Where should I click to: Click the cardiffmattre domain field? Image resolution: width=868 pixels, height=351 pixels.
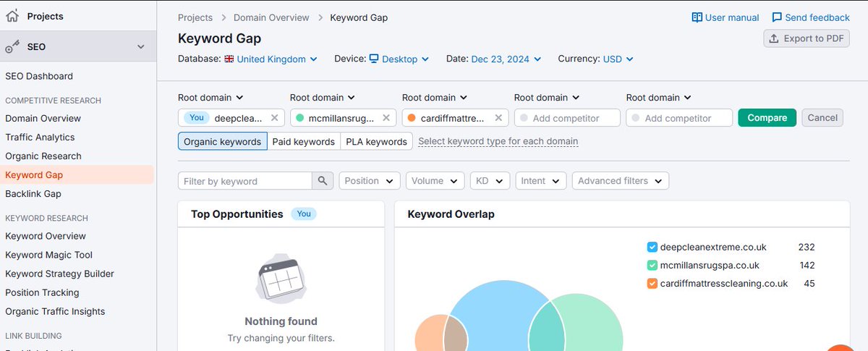pyautogui.click(x=455, y=118)
